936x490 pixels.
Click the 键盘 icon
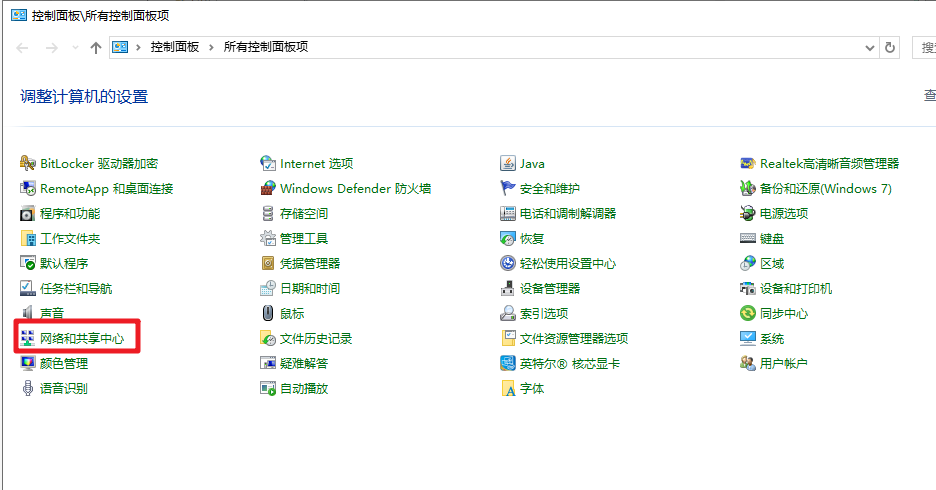point(748,239)
